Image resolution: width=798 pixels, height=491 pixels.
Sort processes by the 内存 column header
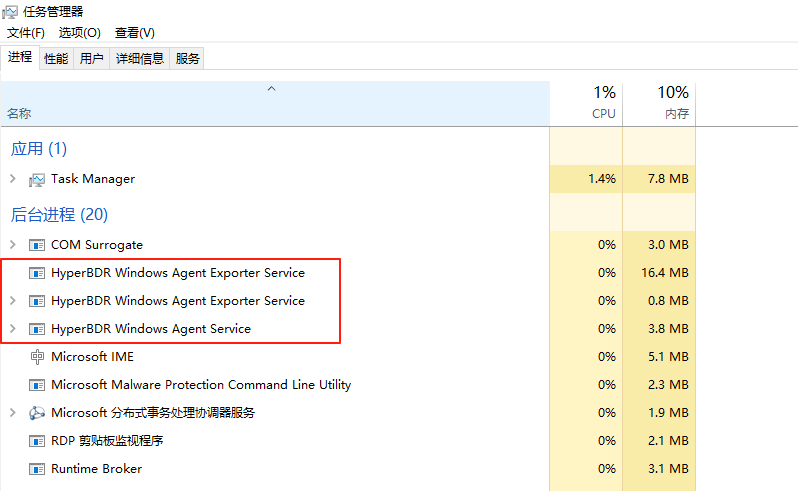tap(659, 103)
